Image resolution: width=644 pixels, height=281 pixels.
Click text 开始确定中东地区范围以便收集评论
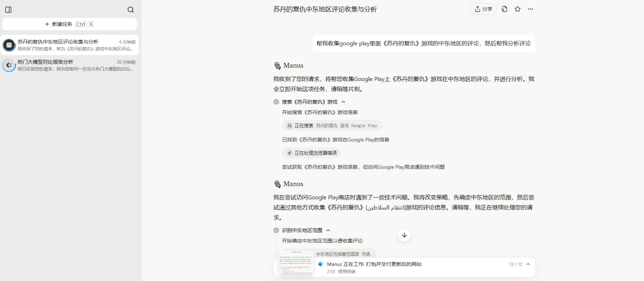click(x=322, y=241)
